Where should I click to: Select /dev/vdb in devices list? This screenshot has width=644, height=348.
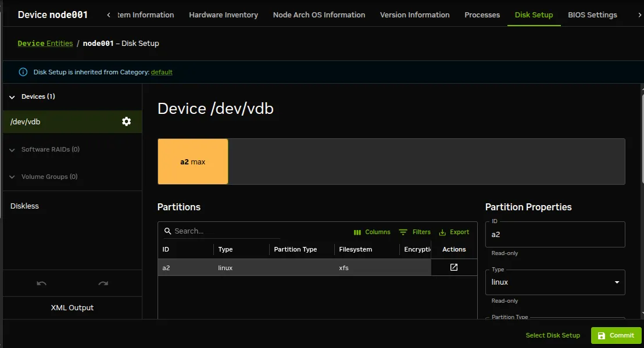coord(72,121)
